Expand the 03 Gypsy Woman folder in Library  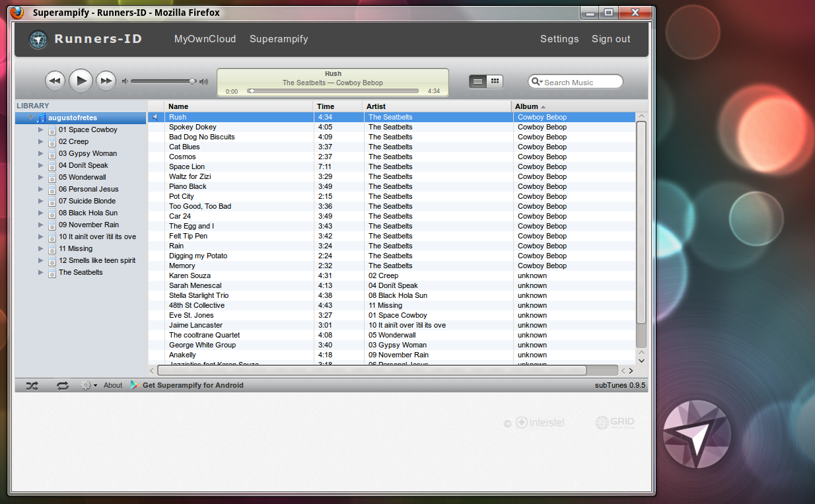40,154
